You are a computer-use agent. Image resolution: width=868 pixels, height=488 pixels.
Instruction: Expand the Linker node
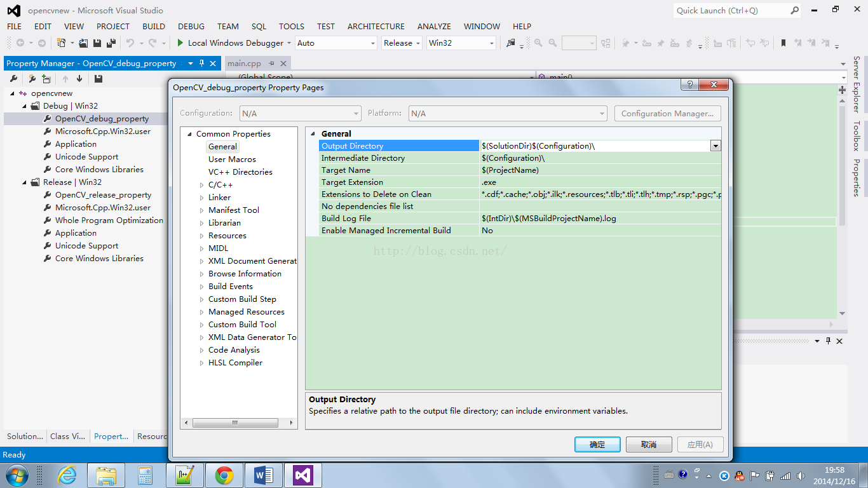[x=201, y=198]
